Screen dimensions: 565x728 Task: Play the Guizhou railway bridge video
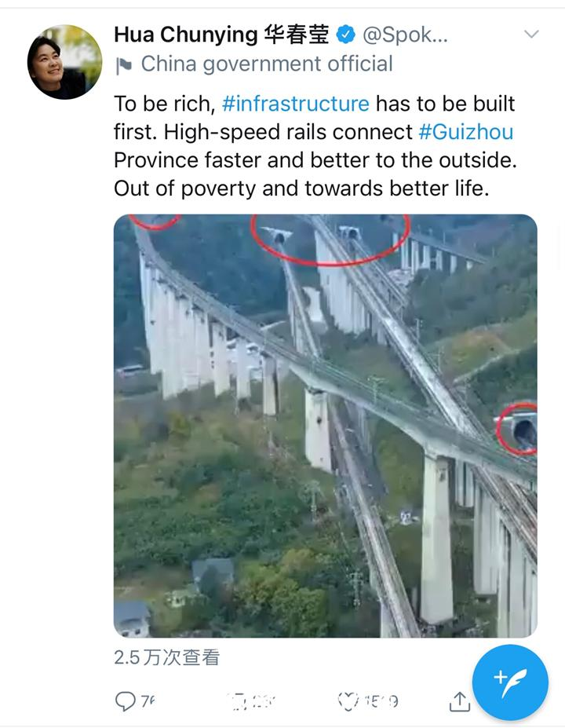[x=326, y=426]
